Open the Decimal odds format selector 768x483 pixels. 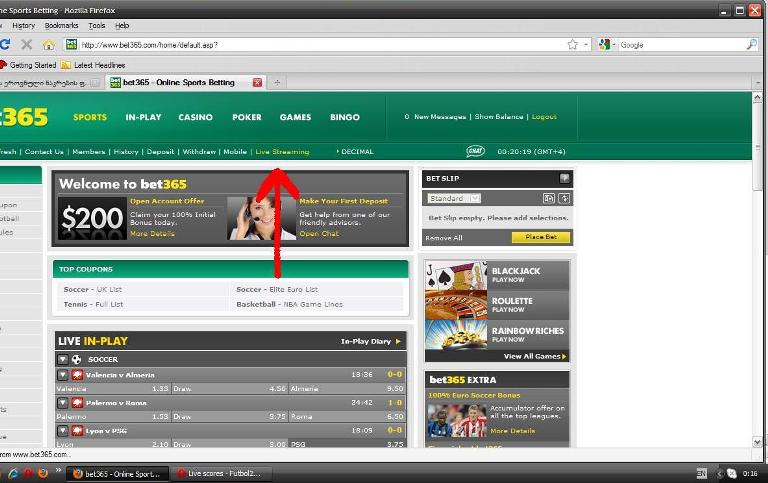point(355,152)
